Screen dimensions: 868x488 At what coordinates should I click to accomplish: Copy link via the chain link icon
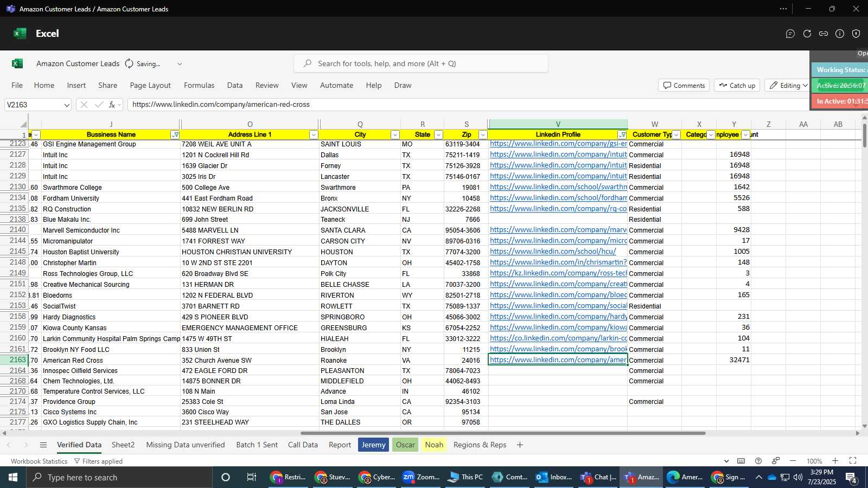(824, 34)
